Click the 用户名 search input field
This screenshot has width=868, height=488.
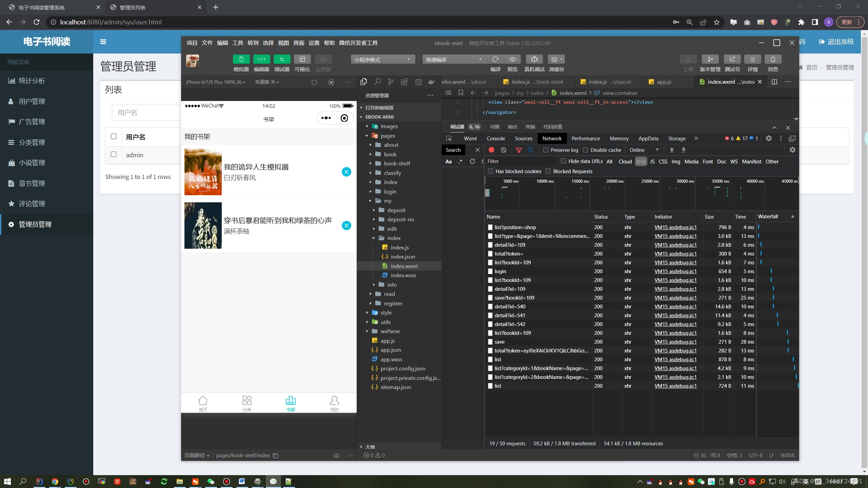tap(146, 113)
